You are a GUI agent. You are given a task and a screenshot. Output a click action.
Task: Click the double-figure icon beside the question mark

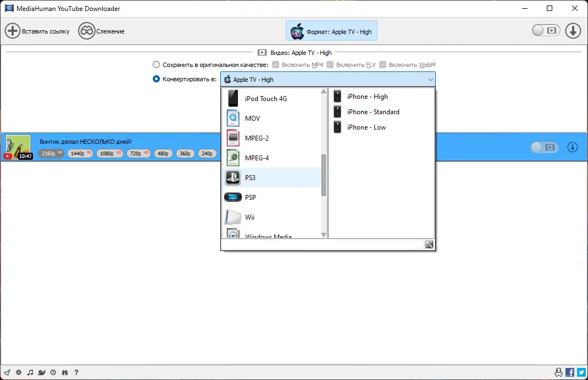tap(65, 372)
